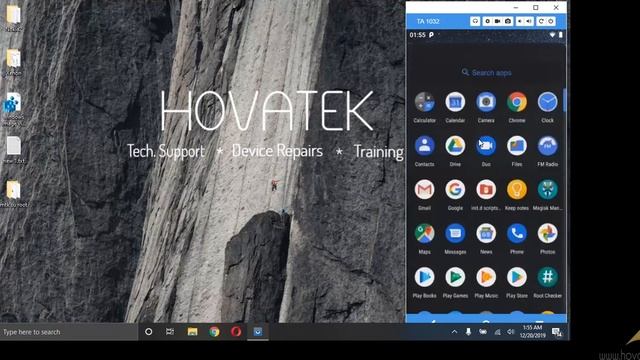Screen dimensions: 640x360
Task: Open the News app
Action: click(486, 233)
